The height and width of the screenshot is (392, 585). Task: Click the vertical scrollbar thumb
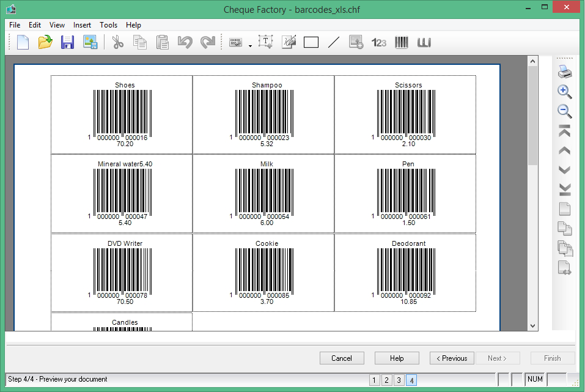(533, 116)
